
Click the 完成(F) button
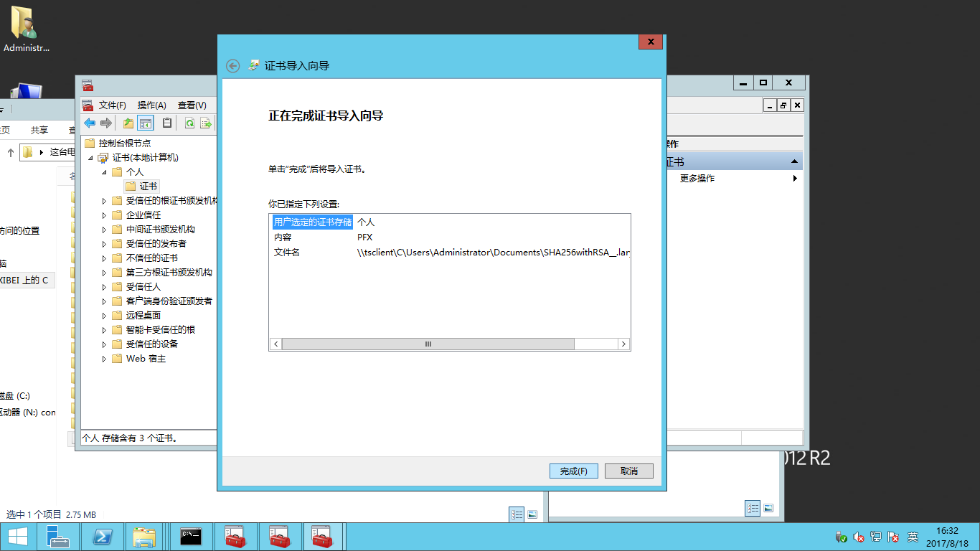coord(573,471)
